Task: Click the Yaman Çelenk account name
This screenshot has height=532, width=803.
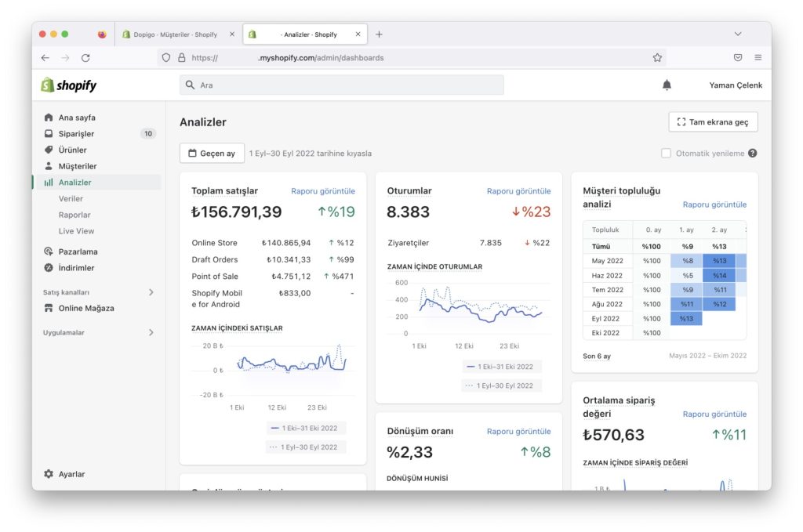Action: (736, 85)
